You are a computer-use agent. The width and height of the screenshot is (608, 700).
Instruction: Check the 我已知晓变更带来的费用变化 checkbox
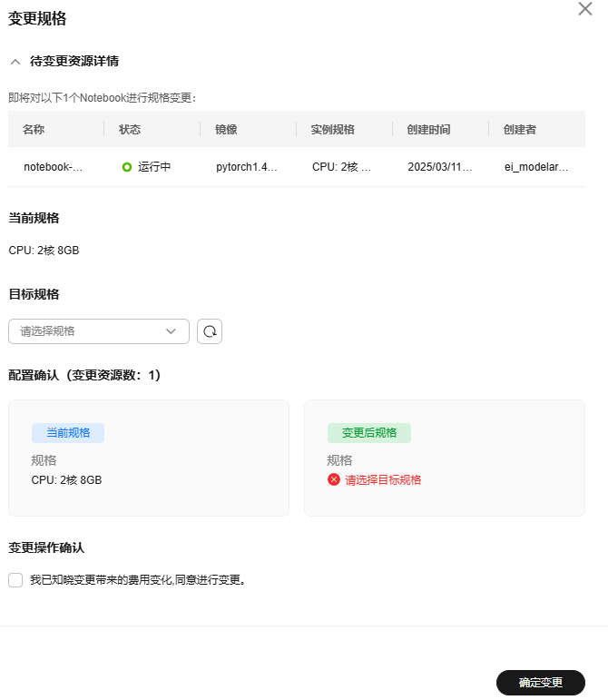point(15,580)
